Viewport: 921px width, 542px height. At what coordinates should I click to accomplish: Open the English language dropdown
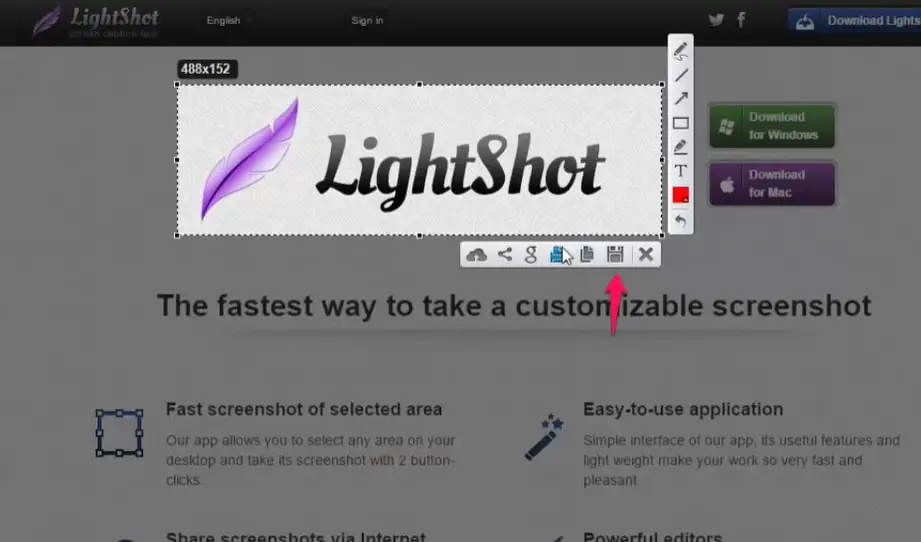(x=229, y=20)
